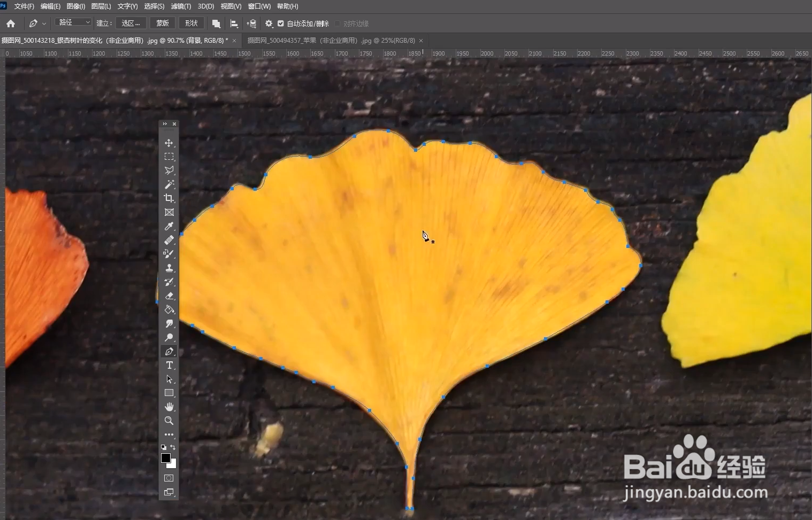Select the Hand tool
This screenshot has width=812, height=520.
pyautogui.click(x=169, y=407)
